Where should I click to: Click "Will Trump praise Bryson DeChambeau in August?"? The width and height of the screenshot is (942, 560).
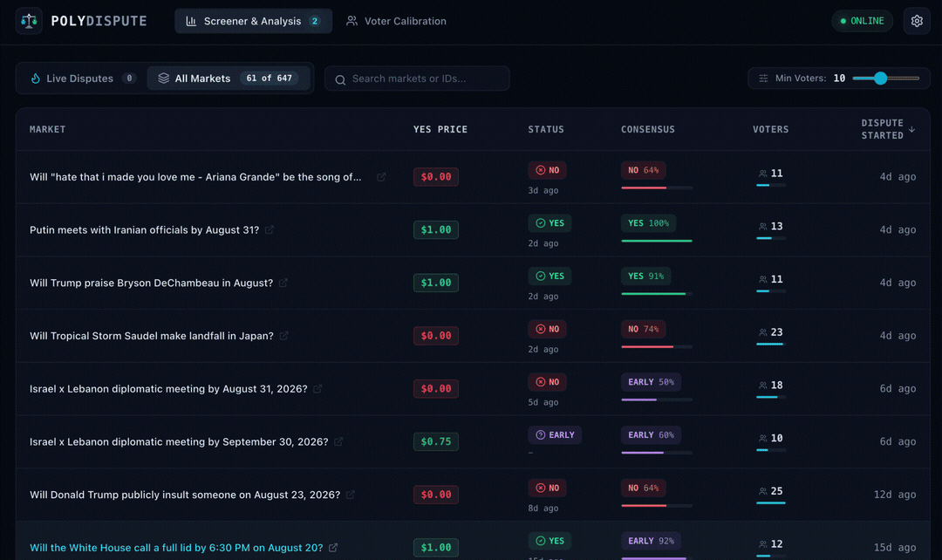tap(152, 283)
